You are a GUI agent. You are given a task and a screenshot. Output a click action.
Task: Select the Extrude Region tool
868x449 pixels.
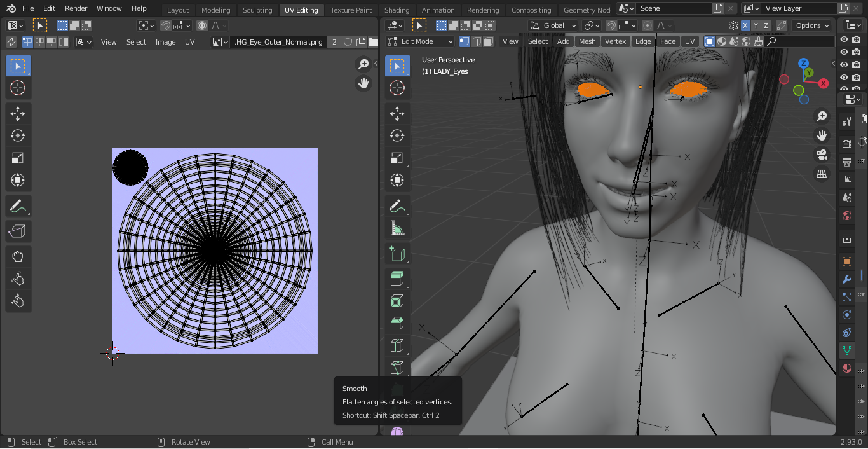(x=397, y=279)
